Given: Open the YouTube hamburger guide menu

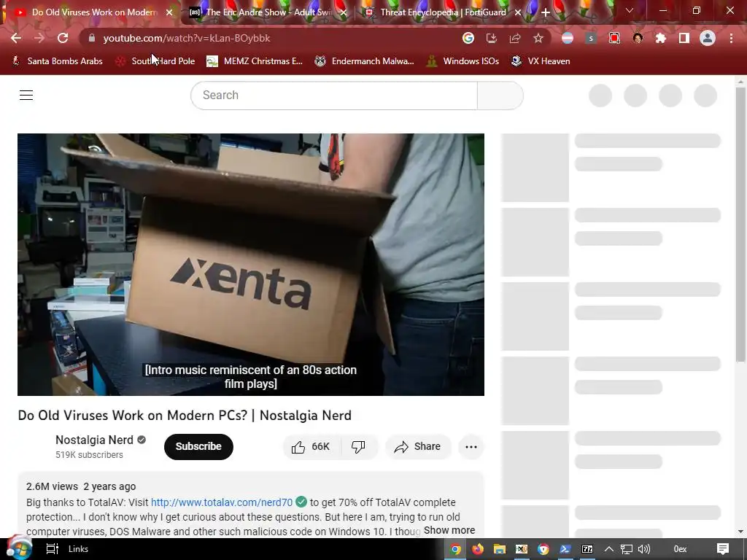Looking at the screenshot, I should (26, 96).
